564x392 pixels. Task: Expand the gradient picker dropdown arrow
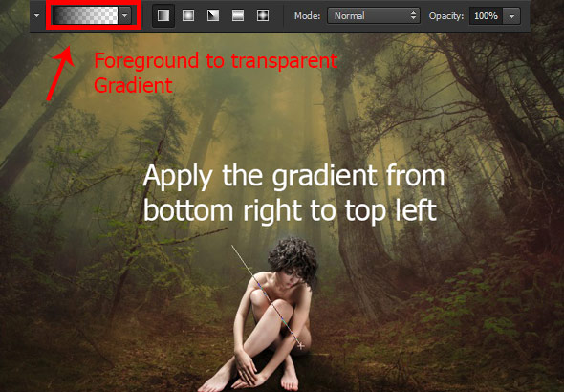125,16
